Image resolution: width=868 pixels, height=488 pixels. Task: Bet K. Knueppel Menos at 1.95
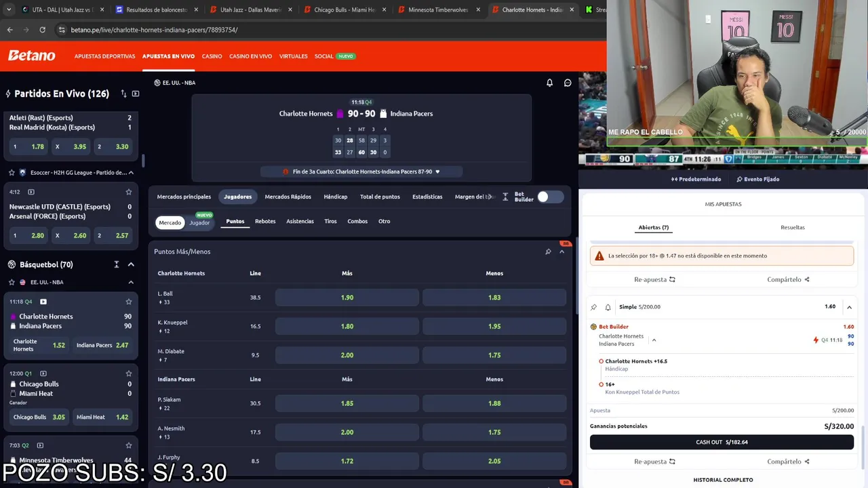point(494,326)
